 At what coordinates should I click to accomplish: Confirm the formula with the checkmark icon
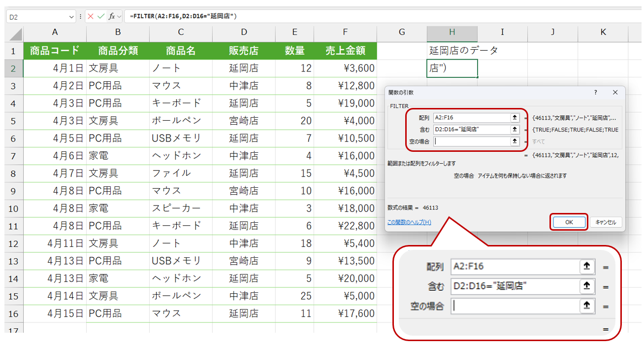pyautogui.click(x=101, y=16)
